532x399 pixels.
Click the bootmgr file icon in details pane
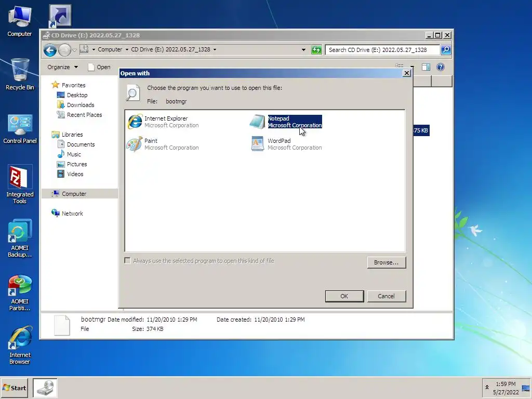pos(62,325)
